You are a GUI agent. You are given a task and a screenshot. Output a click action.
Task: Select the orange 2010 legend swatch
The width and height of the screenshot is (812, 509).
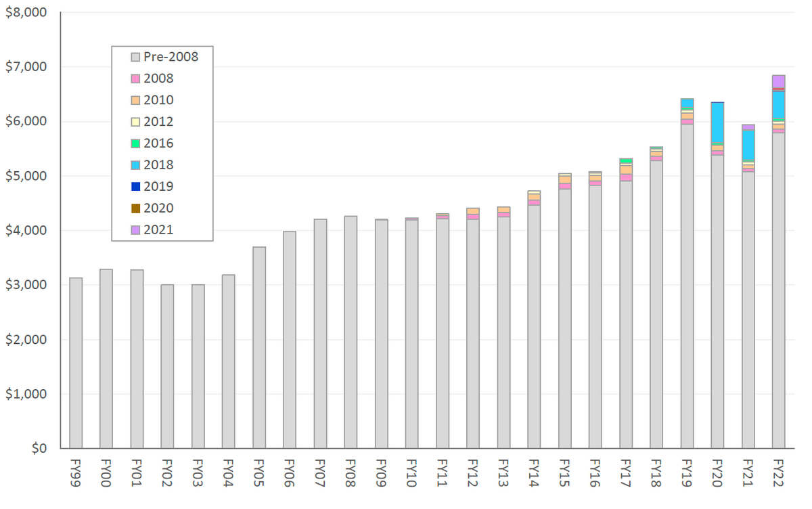pos(135,100)
